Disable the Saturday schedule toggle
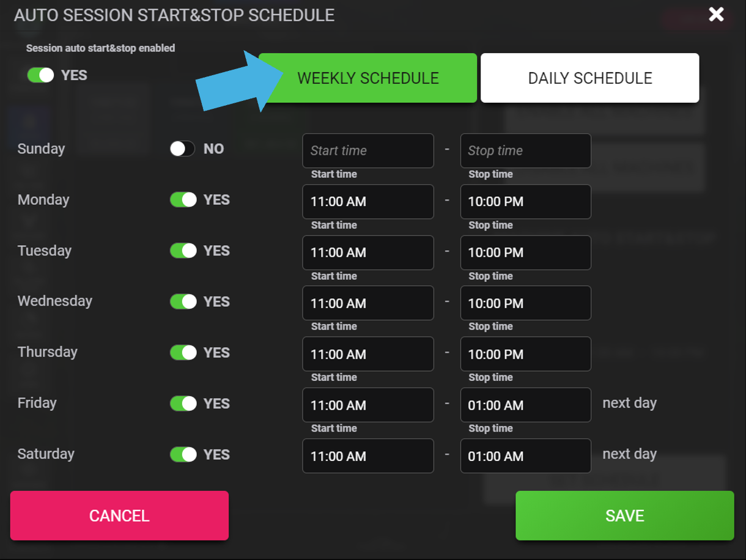Screen dimensions: 746x560 point(183,454)
